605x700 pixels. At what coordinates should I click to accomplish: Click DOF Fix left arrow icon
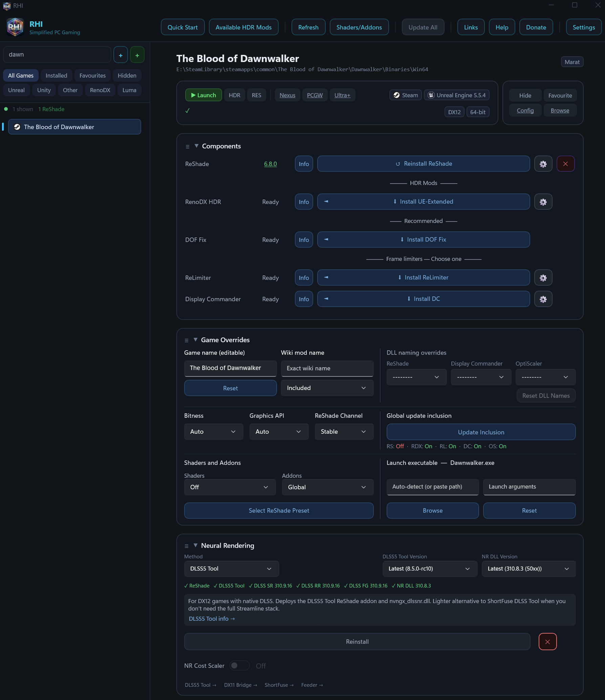326,240
